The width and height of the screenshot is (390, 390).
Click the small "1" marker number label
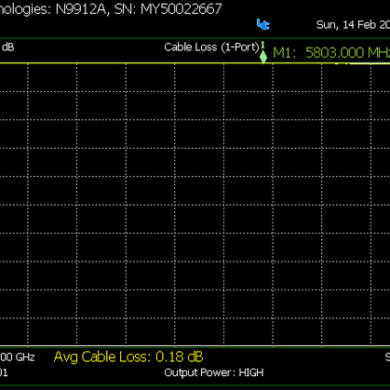(263, 45)
